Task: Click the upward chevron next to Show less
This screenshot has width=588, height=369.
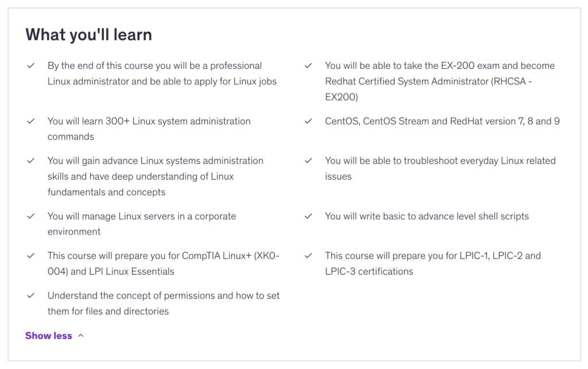Action: pyautogui.click(x=81, y=336)
